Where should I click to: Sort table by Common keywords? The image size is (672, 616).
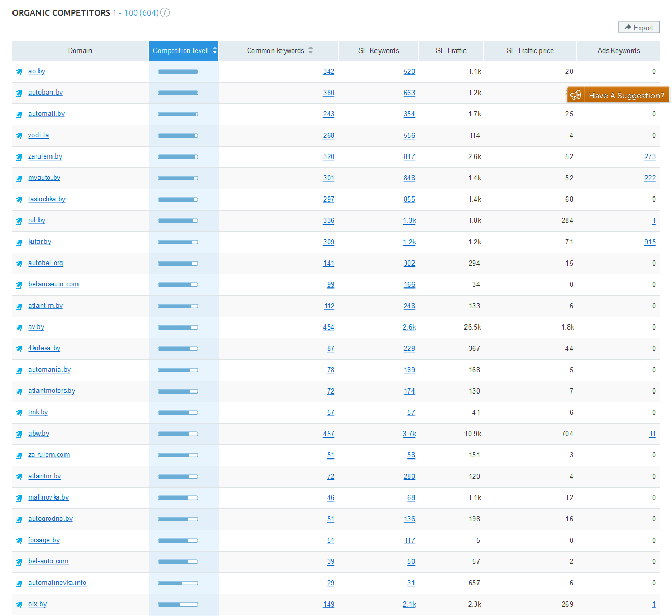click(x=279, y=51)
